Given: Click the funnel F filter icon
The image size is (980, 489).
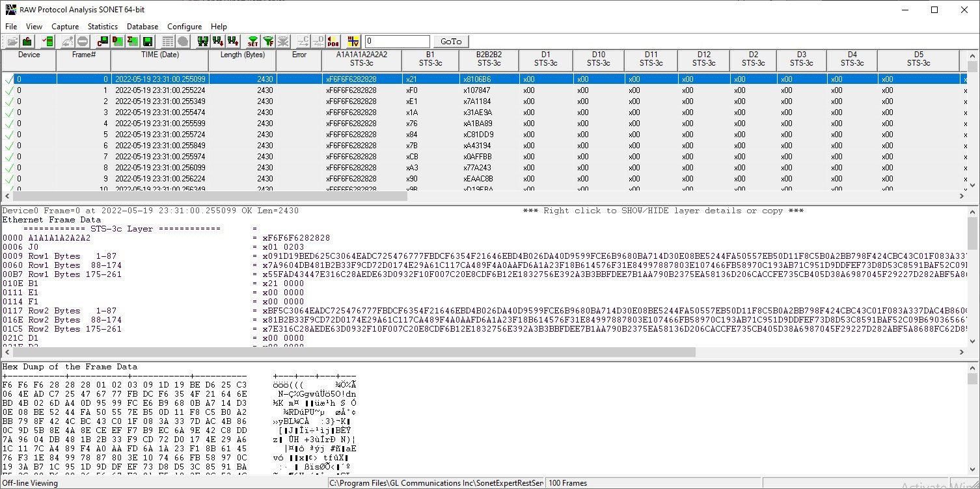Looking at the screenshot, I should coord(268,42).
